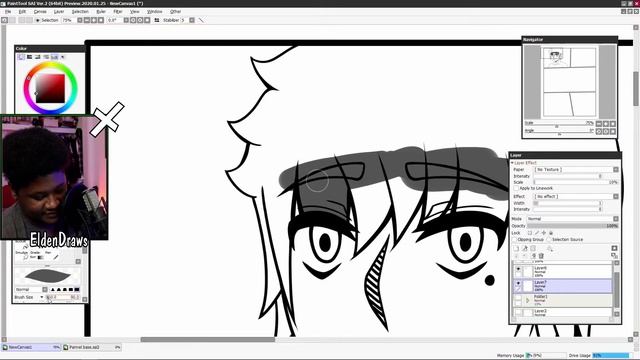Enable the Selection Source checkbox
The image size is (640, 360).
tap(549, 240)
